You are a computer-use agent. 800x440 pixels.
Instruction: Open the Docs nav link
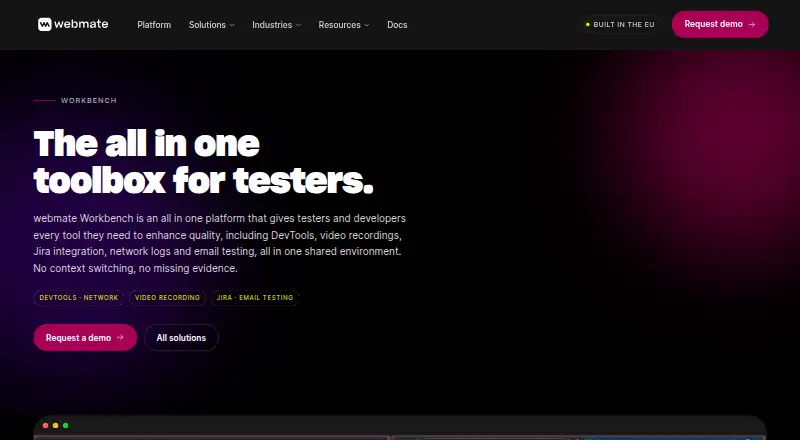pyautogui.click(x=397, y=25)
